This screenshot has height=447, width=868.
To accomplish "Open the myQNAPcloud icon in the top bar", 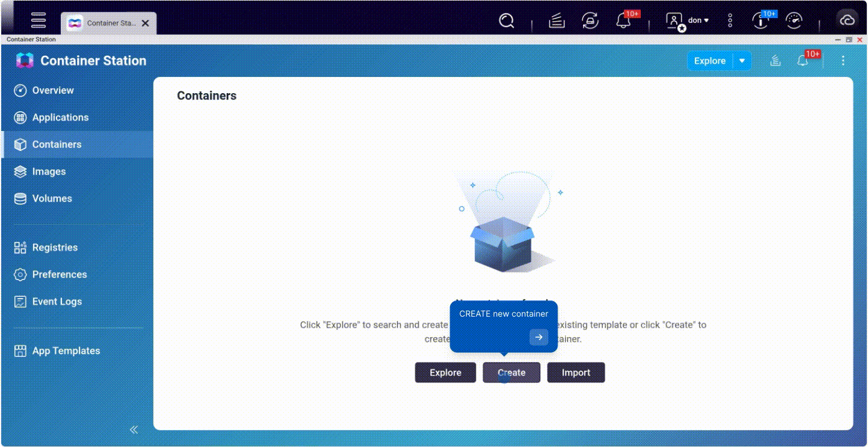I will [847, 20].
